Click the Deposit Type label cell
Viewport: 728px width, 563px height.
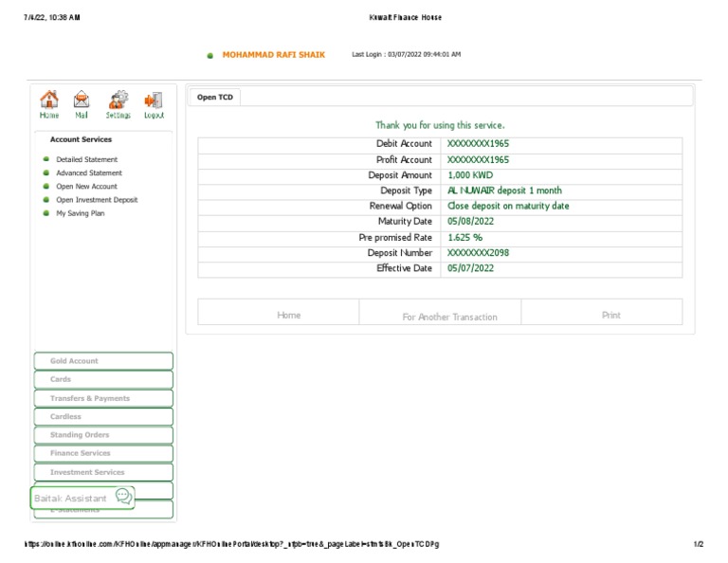pos(318,191)
